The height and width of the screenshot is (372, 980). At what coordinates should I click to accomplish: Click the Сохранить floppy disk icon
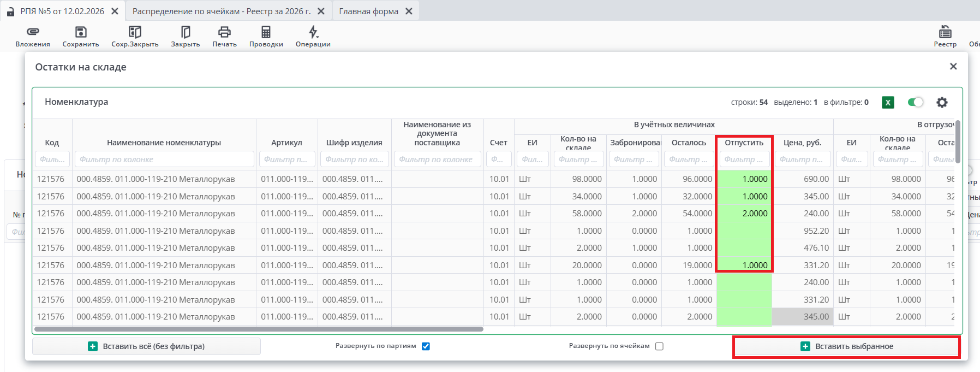81,32
